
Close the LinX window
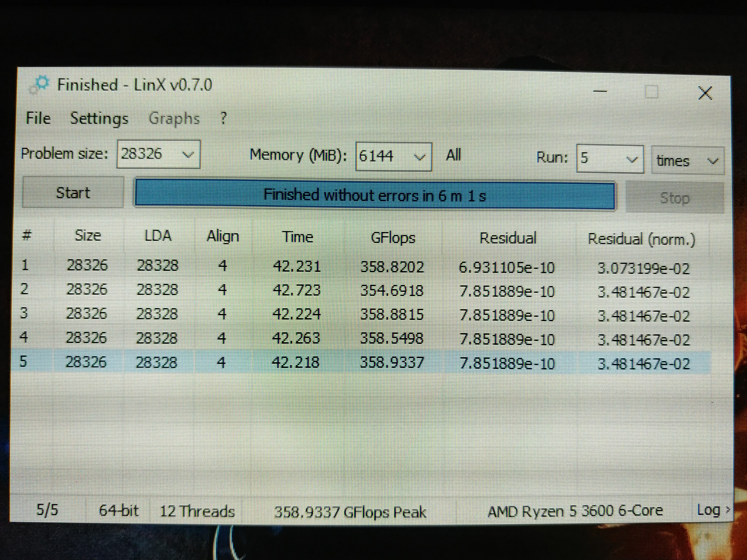[x=705, y=93]
